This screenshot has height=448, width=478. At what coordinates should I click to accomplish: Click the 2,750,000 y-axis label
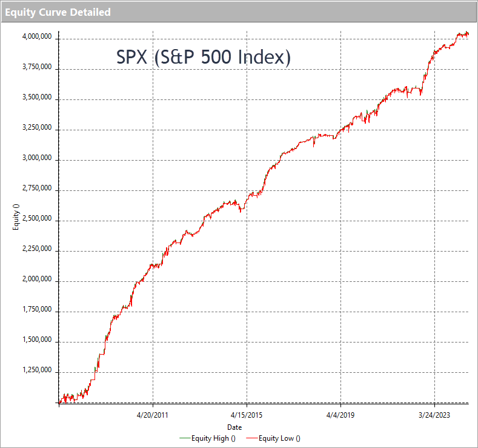click(37, 188)
